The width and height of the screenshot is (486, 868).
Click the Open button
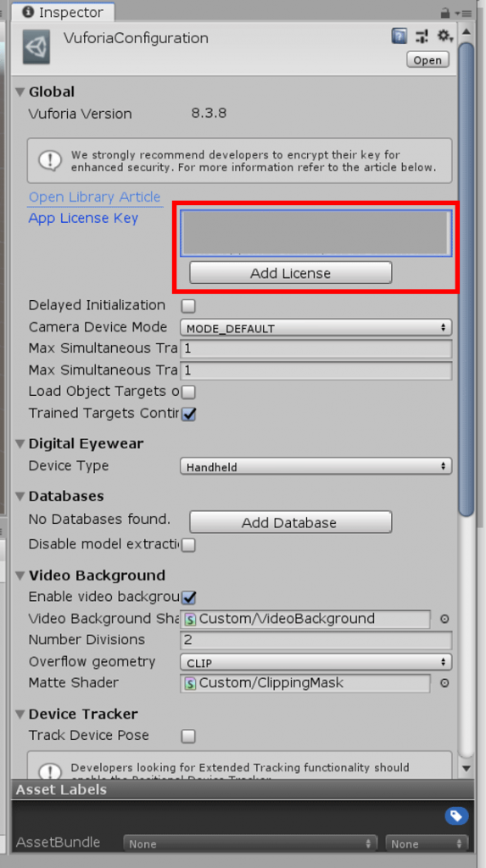(x=427, y=60)
